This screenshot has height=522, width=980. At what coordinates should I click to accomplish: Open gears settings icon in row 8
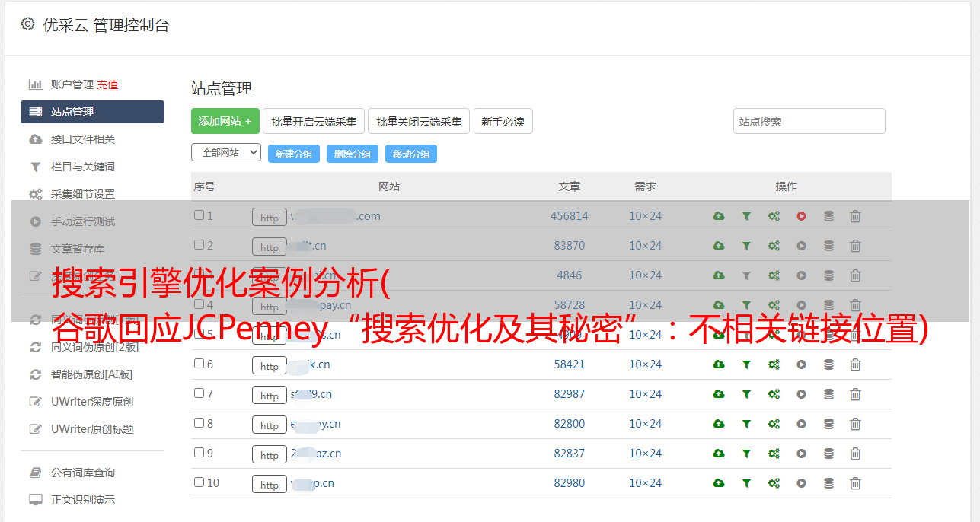774,424
